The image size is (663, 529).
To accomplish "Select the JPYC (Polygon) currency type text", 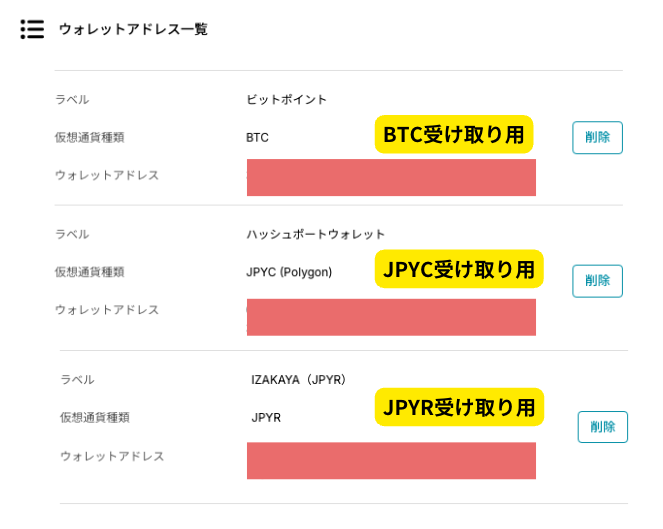I will [x=289, y=272].
